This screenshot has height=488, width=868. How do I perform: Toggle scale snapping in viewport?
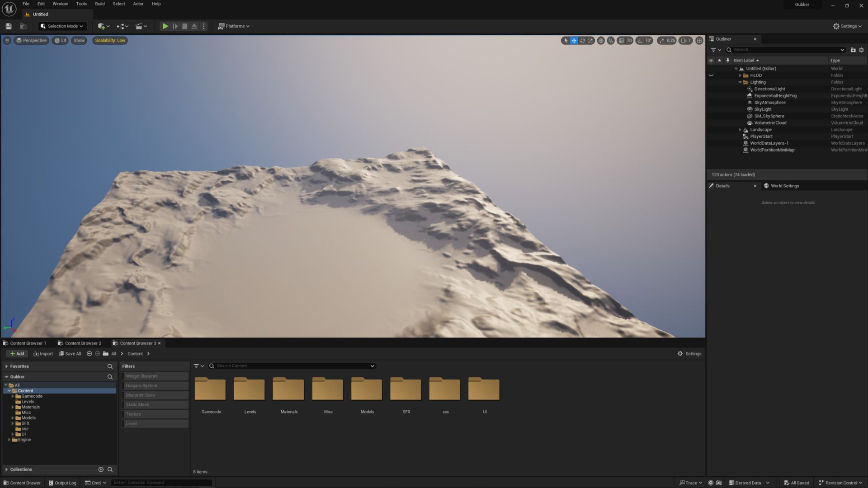click(x=662, y=41)
